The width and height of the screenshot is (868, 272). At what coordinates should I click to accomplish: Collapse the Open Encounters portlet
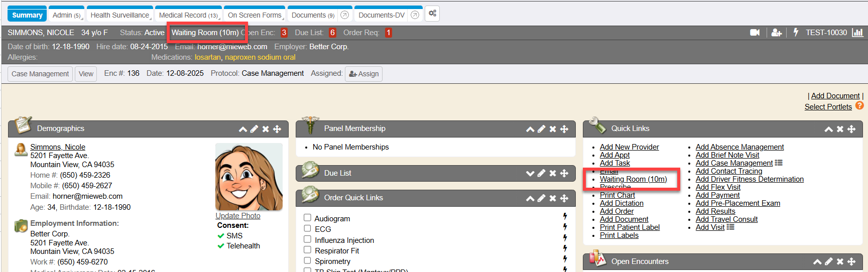[x=817, y=261]
